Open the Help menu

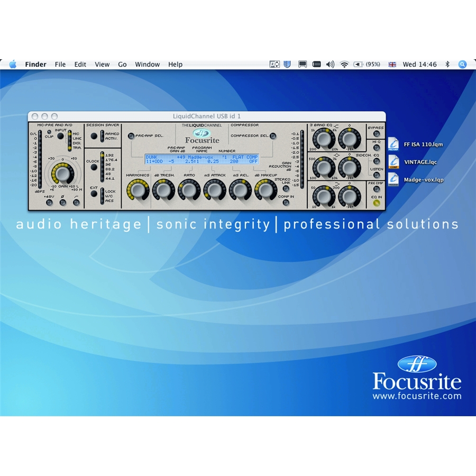pyautogui.click(x=175, y=65)
